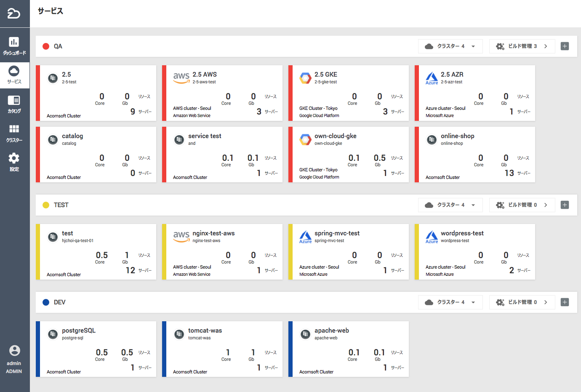Open TEST ビルド管理 0 build management
The height and width of the screenshot is (392, 581).
click(x=522, y=205)
